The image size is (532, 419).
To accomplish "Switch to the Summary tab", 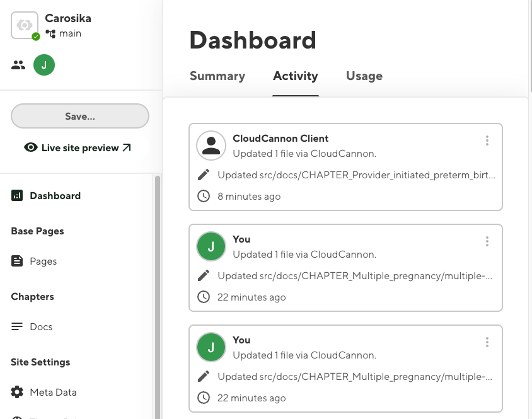I will coord(217,76).
